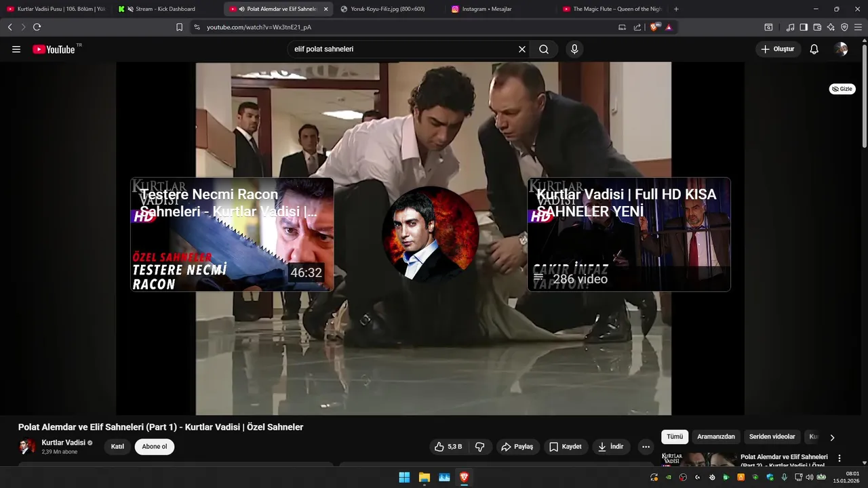Select the Tümü filter chip

pos(675,437)
